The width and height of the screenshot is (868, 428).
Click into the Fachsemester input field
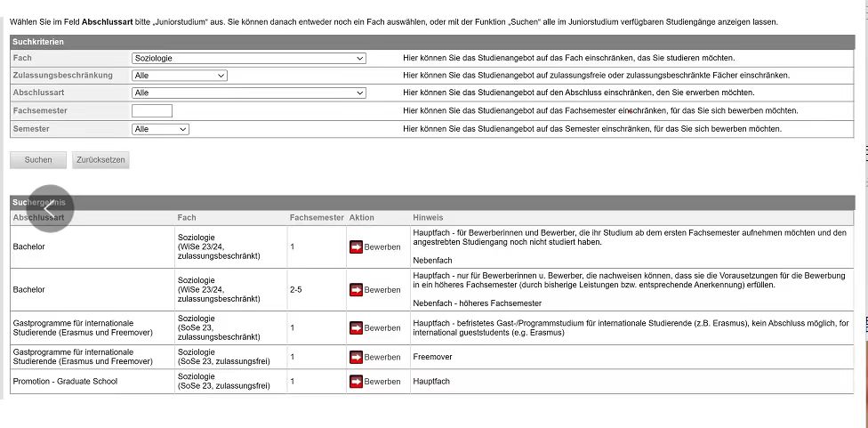(152, 111)
